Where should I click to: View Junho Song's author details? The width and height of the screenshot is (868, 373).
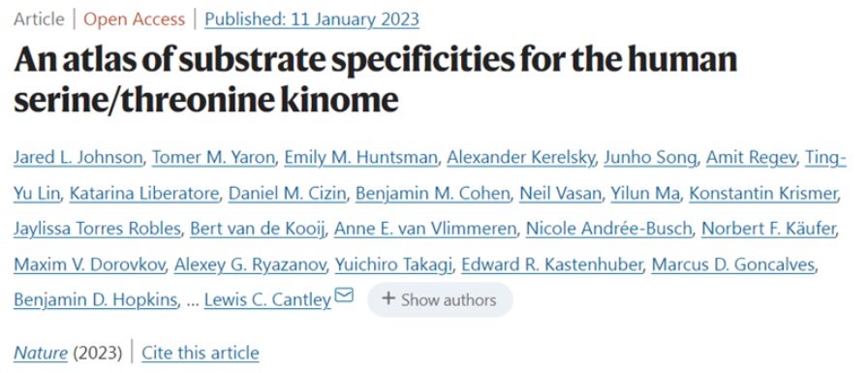point(650,158)
